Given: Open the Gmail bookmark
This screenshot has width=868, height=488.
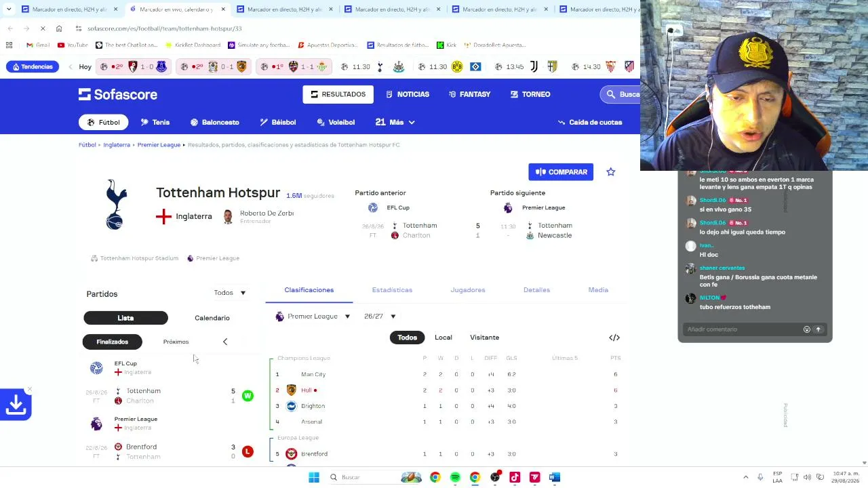Looking at the screenshot, I should 38,45.
